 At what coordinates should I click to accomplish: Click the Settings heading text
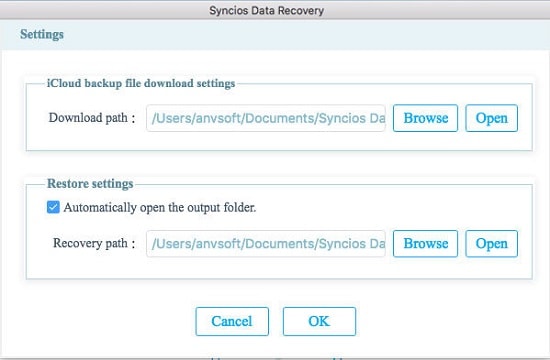[x=42, y=34]
